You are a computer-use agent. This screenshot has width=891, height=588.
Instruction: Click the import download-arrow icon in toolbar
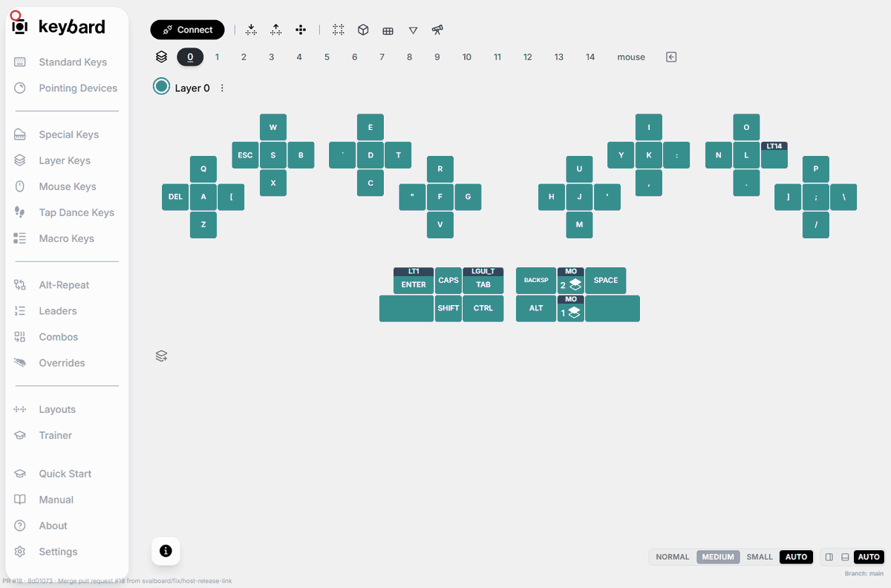pos(251,30)
